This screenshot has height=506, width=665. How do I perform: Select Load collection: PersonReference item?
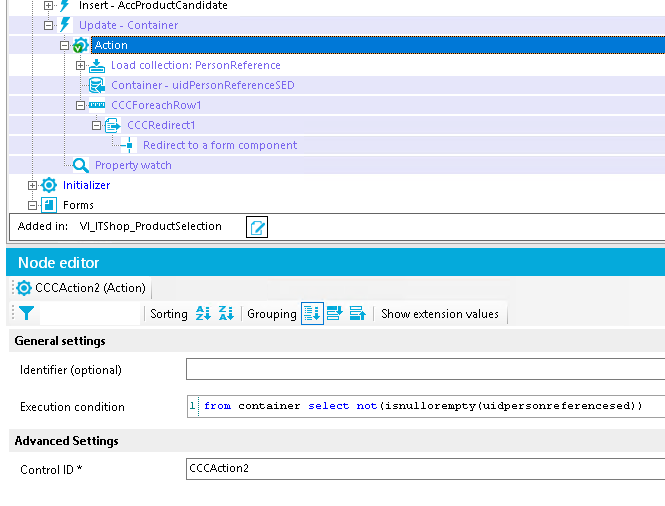point(196,65)
